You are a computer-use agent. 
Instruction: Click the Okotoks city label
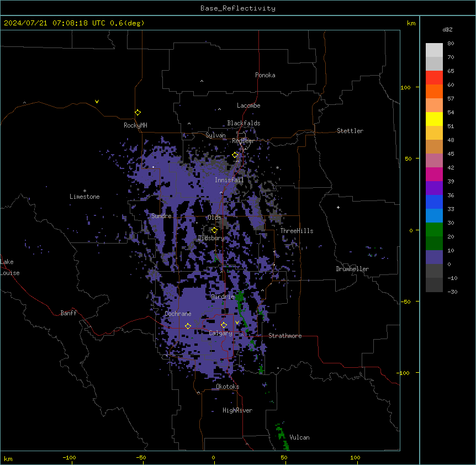pos(228,387)
